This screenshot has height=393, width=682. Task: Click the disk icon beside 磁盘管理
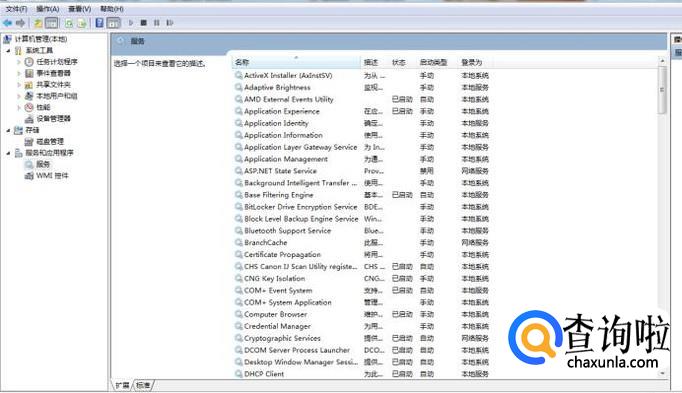point(29,141)
